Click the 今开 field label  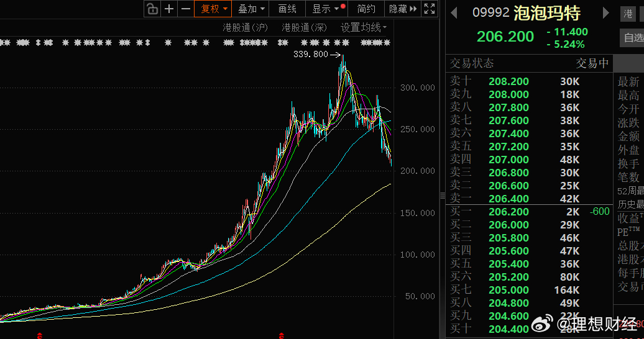coord(628,109)
